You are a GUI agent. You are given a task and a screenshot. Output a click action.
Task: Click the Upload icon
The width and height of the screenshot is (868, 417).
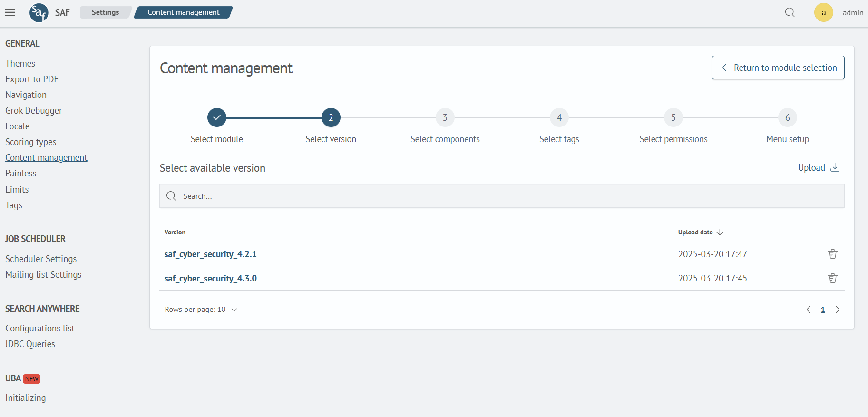[x=835, y=167]
